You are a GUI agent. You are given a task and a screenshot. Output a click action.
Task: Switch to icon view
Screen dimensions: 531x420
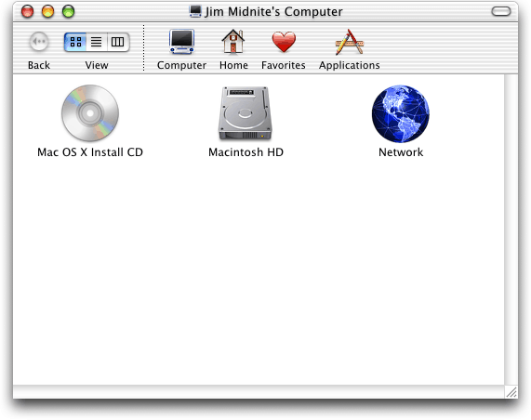[x=75, y=42]
